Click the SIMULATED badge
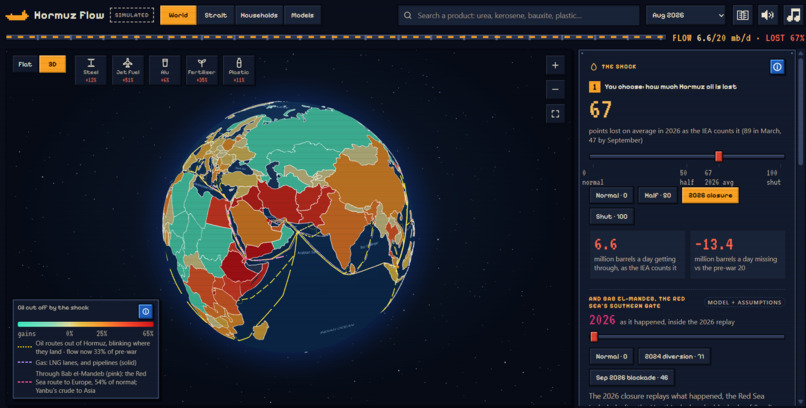 [132, 15]
